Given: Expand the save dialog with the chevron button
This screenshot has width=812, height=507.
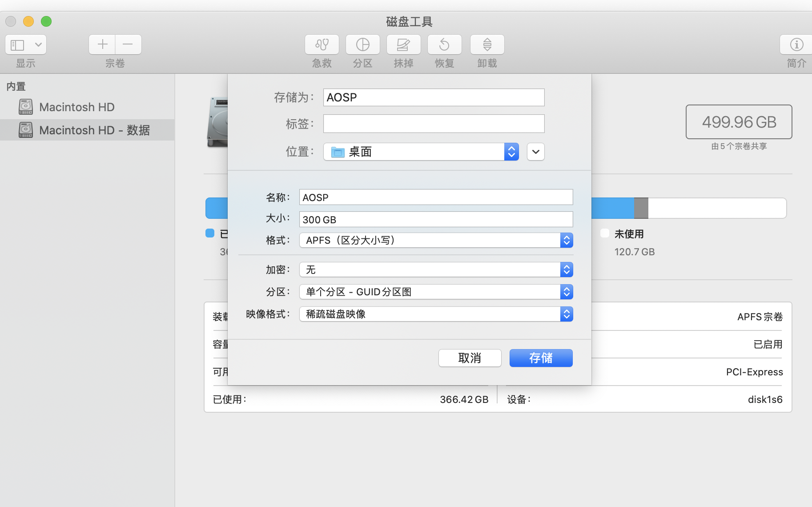Looking at the screenshot, I should [x=535, y=152].
